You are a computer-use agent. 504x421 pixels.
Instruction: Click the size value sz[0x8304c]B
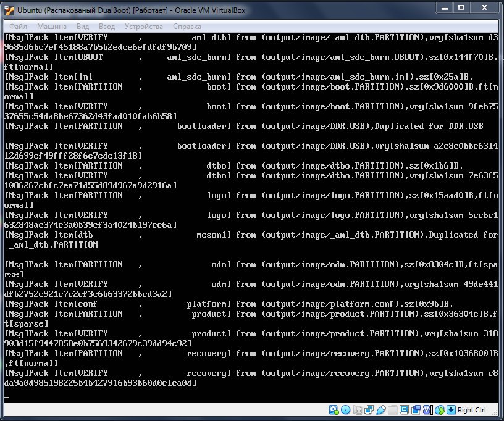[x=434, y=265]
